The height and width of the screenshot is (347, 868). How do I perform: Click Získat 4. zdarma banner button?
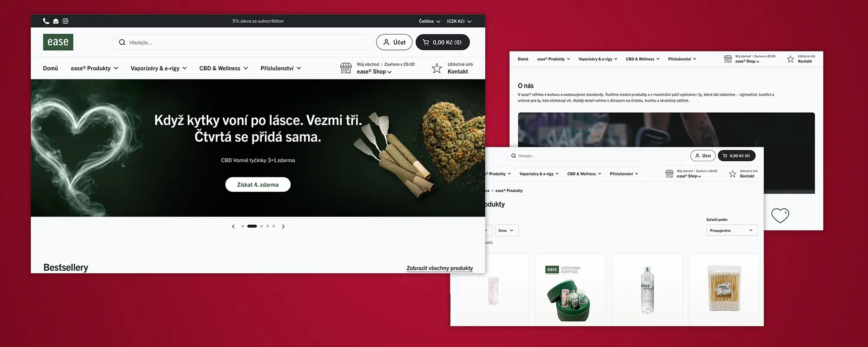click(x=258, y=184)
